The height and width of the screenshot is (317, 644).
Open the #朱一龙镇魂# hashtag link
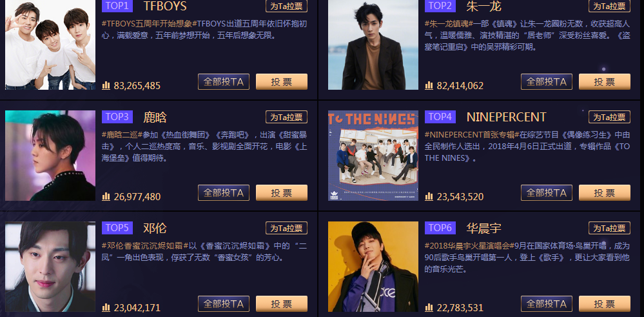tap(449, 24)
